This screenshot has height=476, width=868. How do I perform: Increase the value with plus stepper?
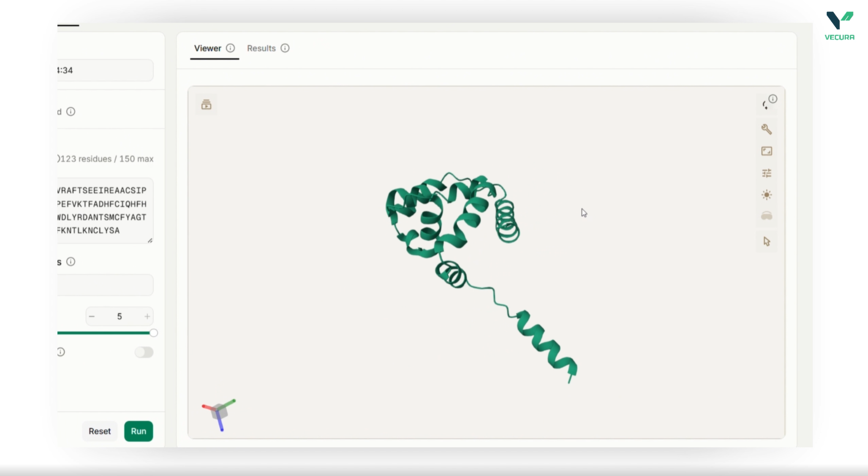coord(147,316)
